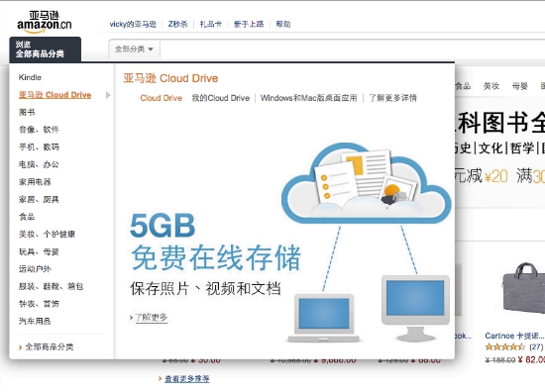The height and width of the screenshot is (392, 545).
Task: Open the (27) reviews count link
Action: click(x=536, y=346)
